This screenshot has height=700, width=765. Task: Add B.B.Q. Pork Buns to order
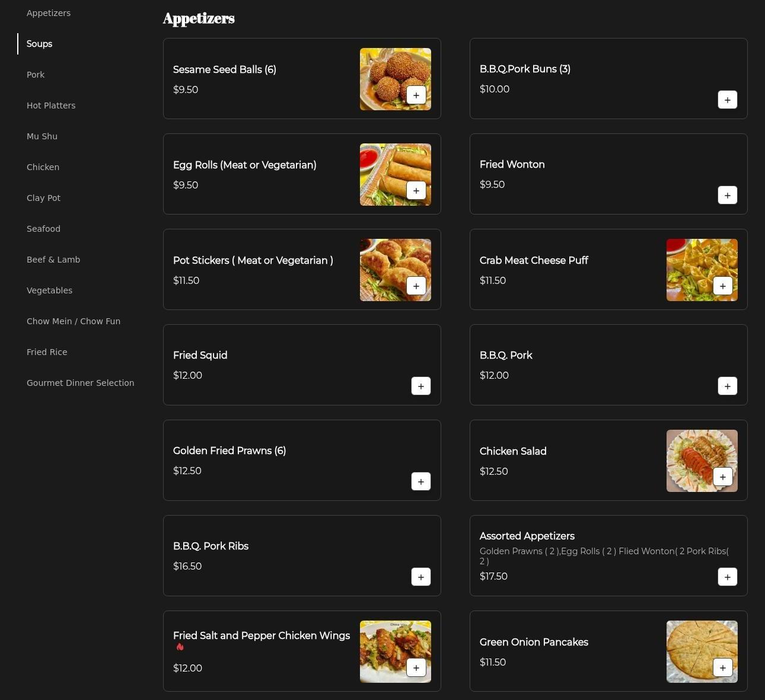pos(727,100)
